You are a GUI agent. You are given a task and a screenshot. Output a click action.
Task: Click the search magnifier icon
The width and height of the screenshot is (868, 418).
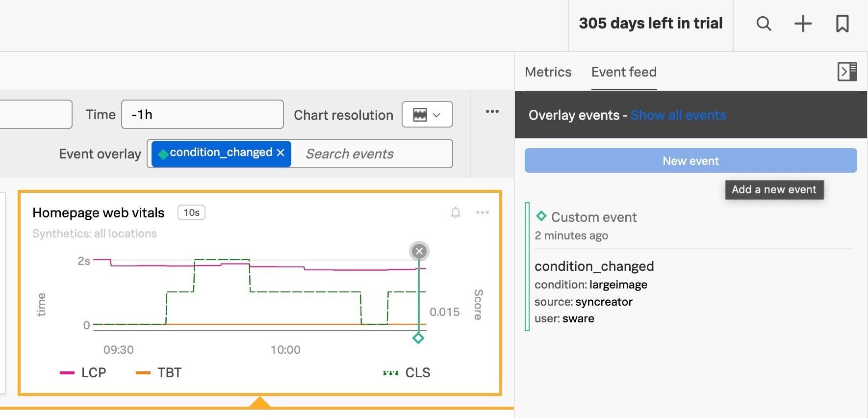pyautogui.click(x=764, y=24)
